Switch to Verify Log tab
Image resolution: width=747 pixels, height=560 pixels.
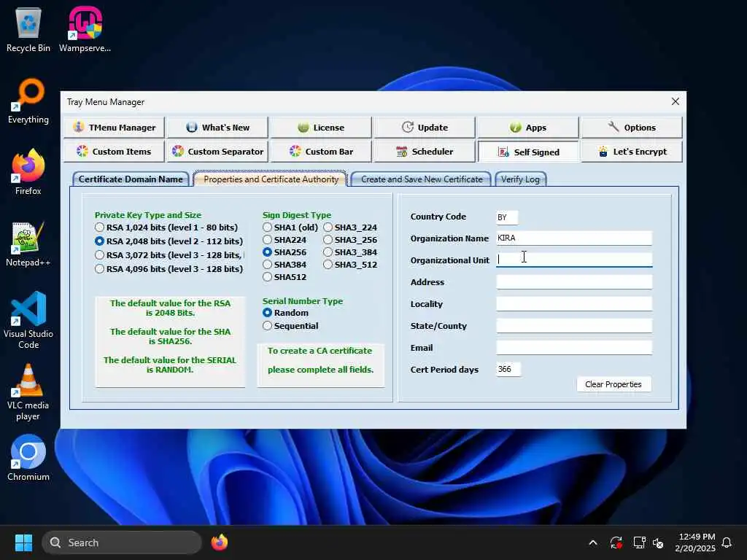point(520,179)
